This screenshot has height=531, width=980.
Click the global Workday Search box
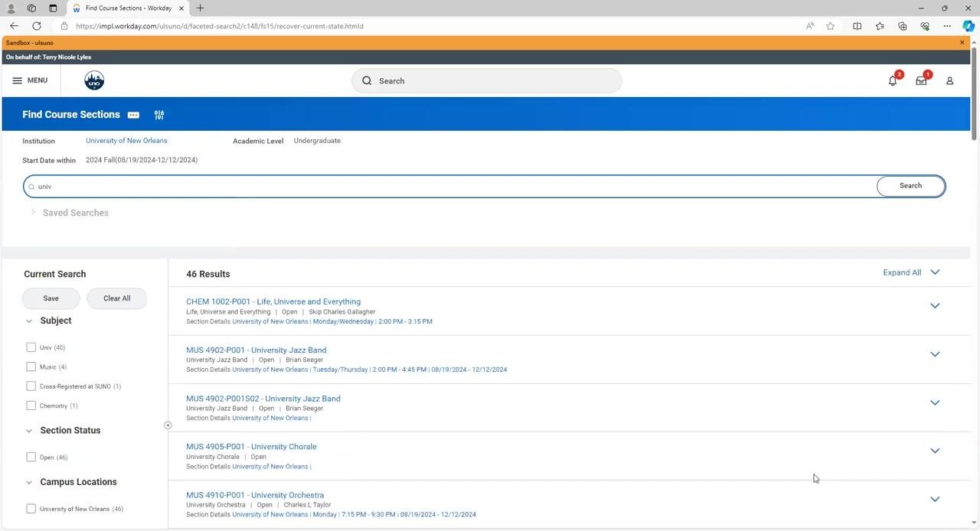pos(487,80)
